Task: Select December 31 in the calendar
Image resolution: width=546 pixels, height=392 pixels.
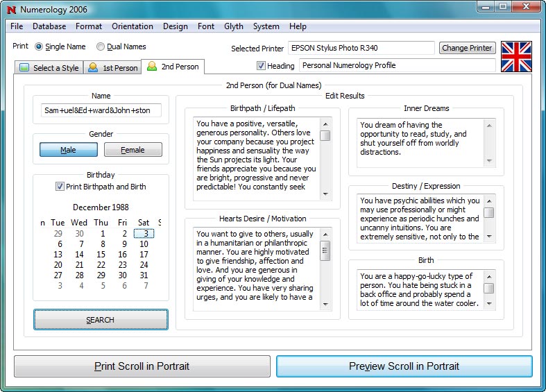Action: 144,275
